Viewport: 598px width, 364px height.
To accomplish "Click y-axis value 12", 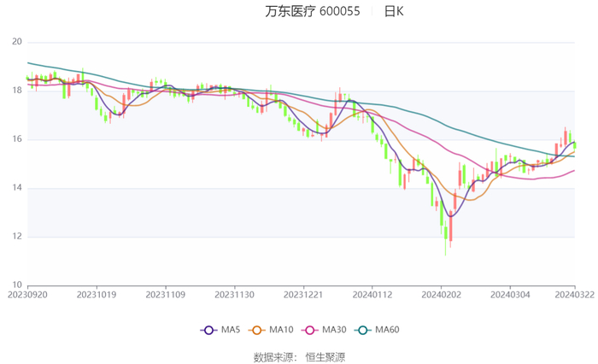I will point(17,236).
